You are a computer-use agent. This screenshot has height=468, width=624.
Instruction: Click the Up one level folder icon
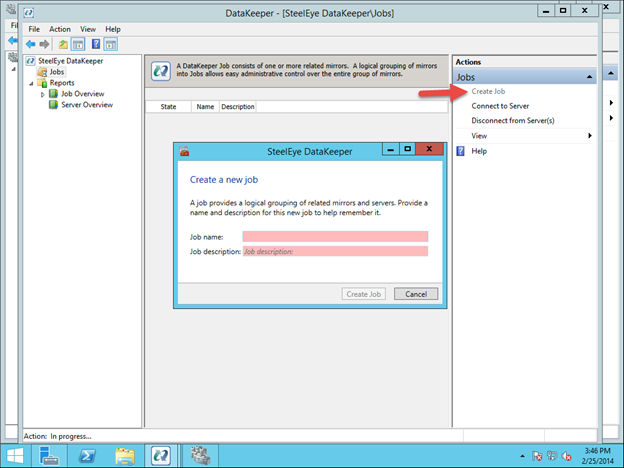click(x=63, y=45)
